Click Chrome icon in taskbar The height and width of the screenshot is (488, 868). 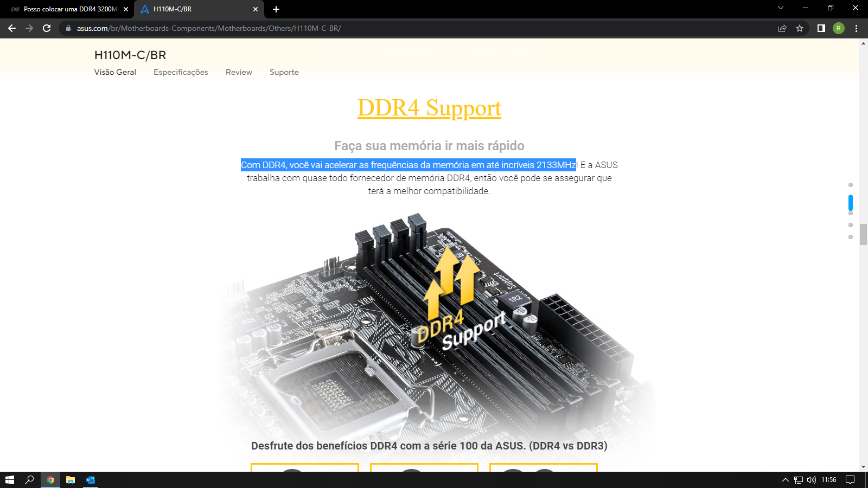pos(50,480)
